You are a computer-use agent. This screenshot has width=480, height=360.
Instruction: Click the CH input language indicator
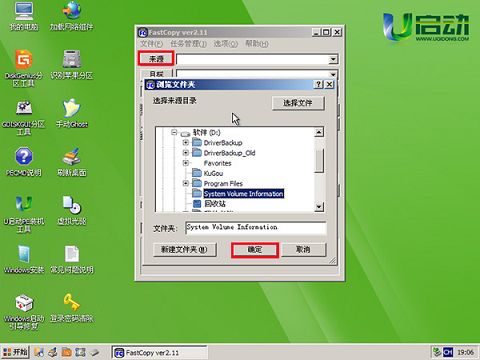click(x=448, y=352)
